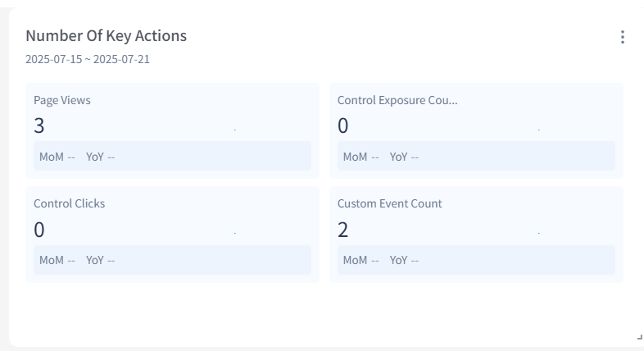644x351 pixels.
Task: Click MoM comparison under Control Exposure Count
Action: click(x=361, y=157)
